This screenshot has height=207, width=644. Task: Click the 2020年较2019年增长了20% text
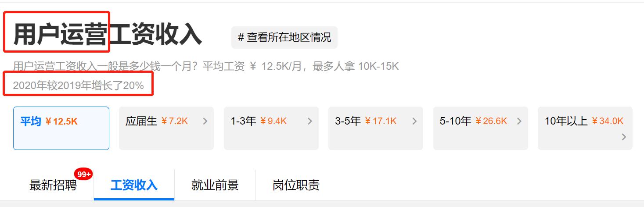pos(78,86)
